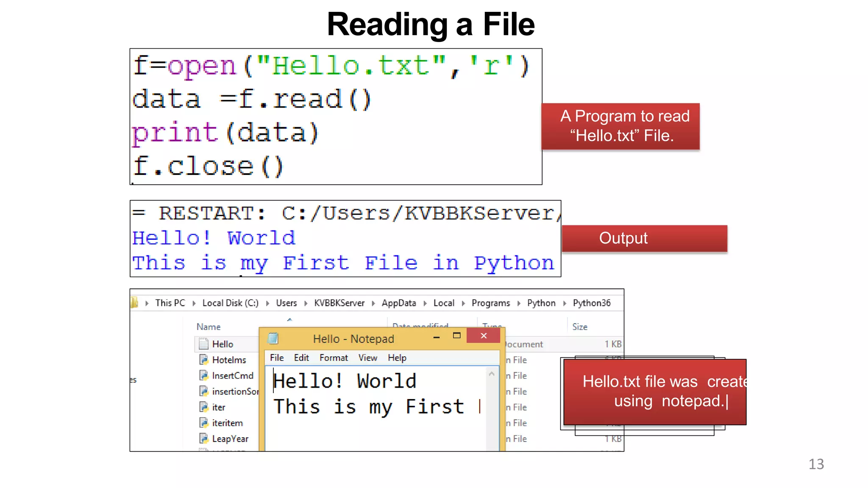Sort files by the Size column header

(580, 327)
